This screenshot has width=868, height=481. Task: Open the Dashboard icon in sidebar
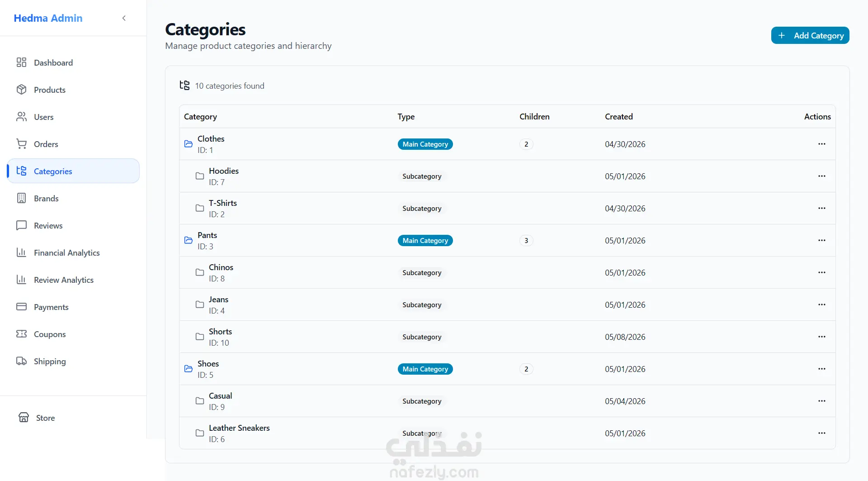pyautogui.click(x=21, y=62)
